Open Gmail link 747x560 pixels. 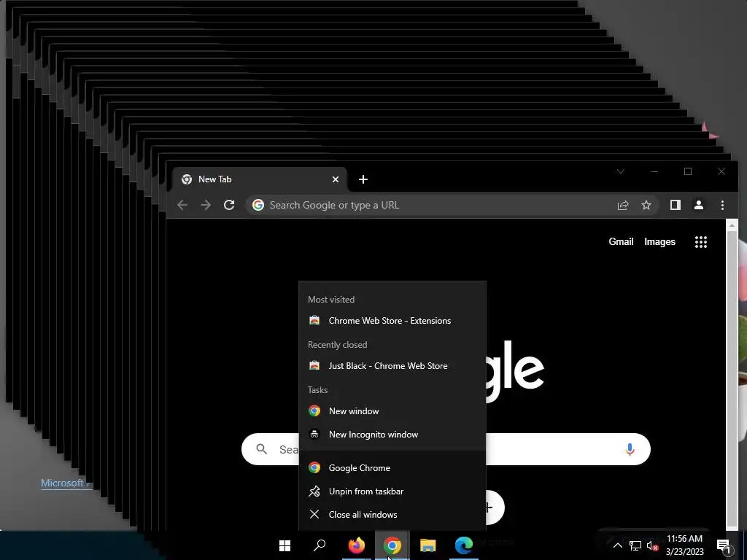[621, 242]
